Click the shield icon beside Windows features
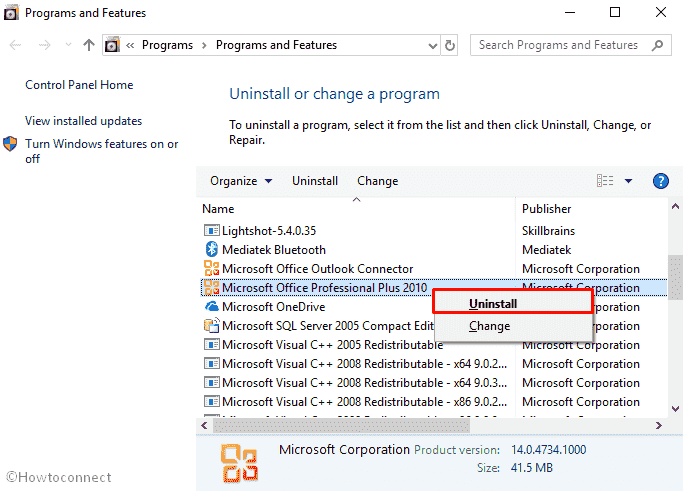 [10, 144]
